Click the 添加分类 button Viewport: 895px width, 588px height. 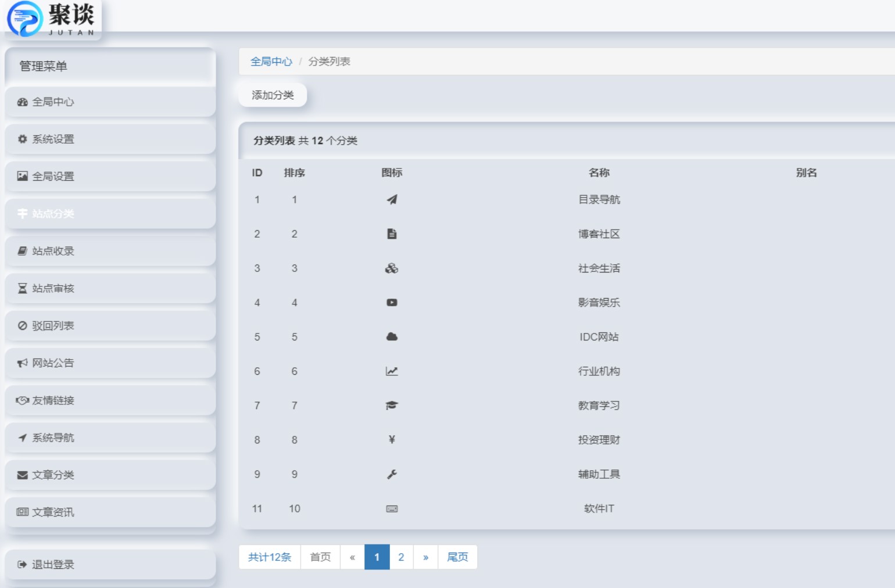273,94
